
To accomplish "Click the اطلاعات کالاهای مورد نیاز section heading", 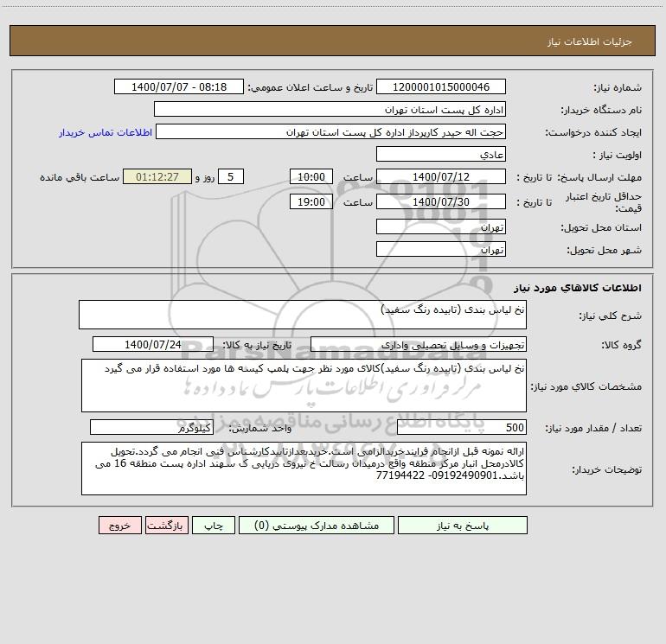I will [578, 288].
